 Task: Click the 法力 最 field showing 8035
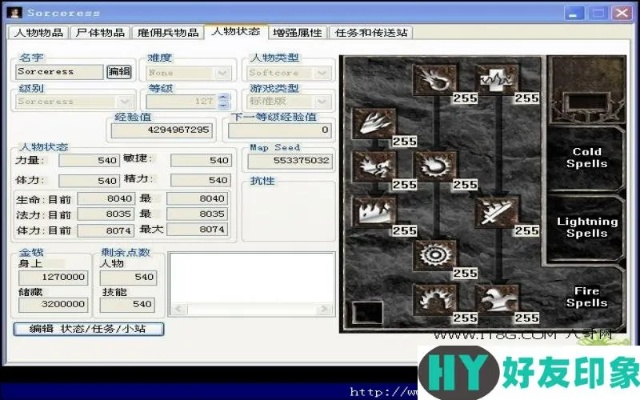click(x=197, y=214)
